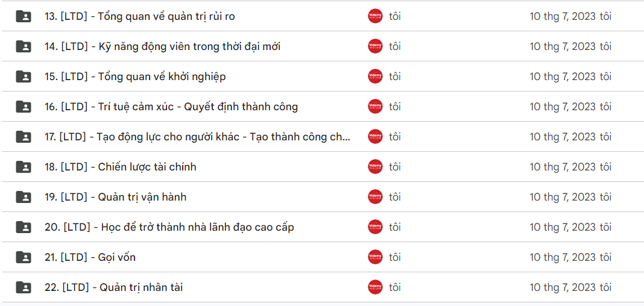The image size is (644, 306).
Task: Click modified date of Gọi vốn row
Action: (x=570, y=257)
